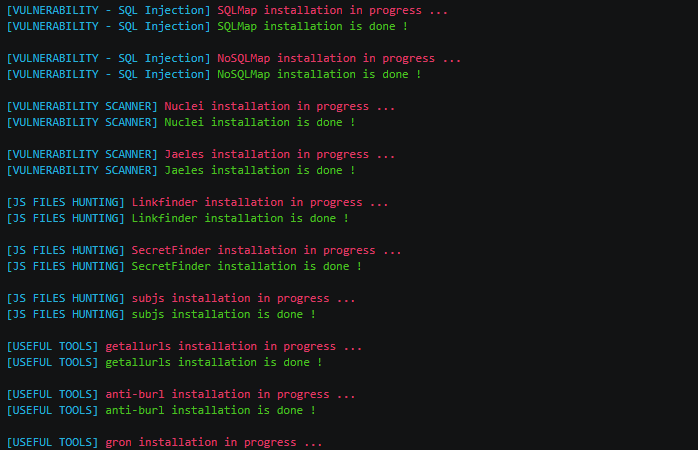This screenshot has width=698, height=450.
Task: Click the JS FILES HUNTING tag before red Linkfinder line
Action: click(x=65, y=203)
